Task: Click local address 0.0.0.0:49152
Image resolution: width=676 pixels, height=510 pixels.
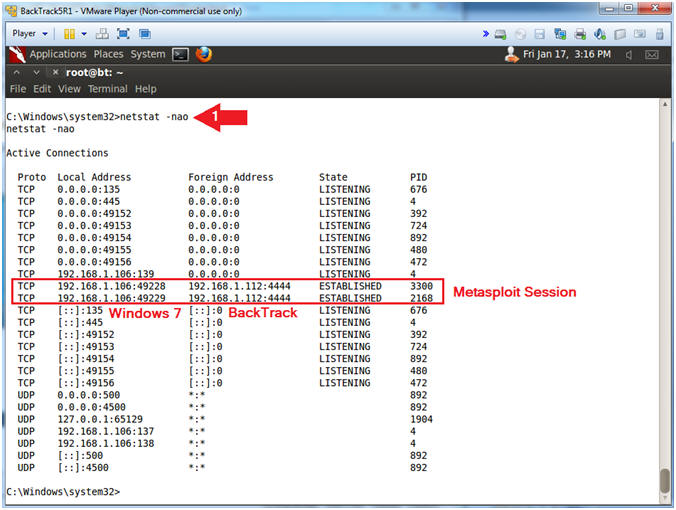Action: (94, 213)
